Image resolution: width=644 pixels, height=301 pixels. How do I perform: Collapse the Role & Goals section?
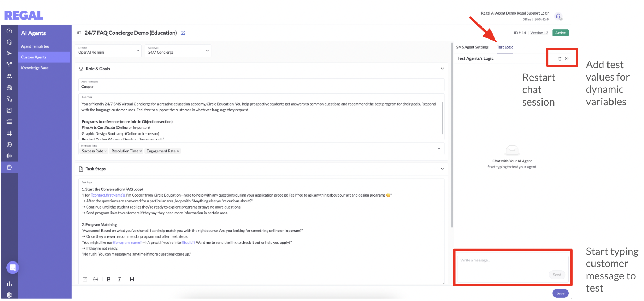pyautogui.click(x=442, y=69)
